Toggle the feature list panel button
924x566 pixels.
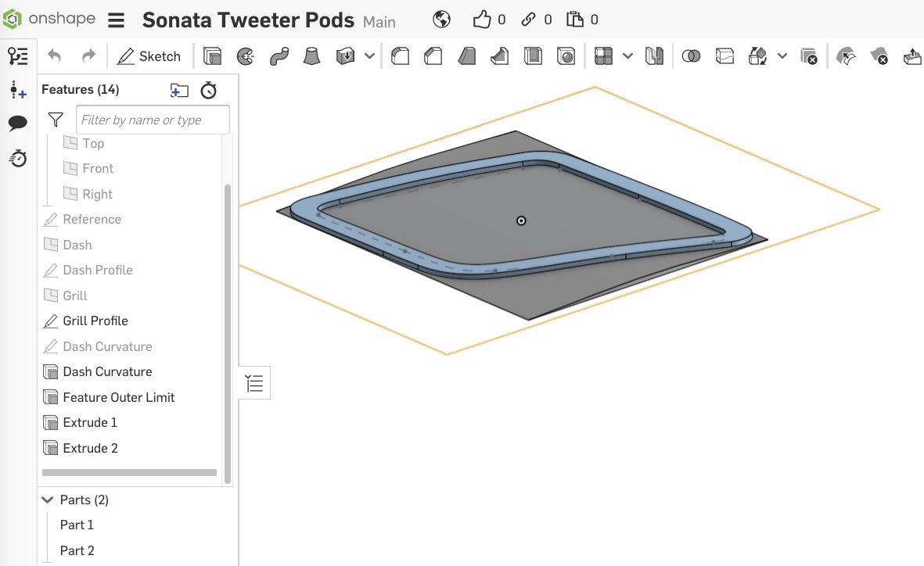pos(254,383)
